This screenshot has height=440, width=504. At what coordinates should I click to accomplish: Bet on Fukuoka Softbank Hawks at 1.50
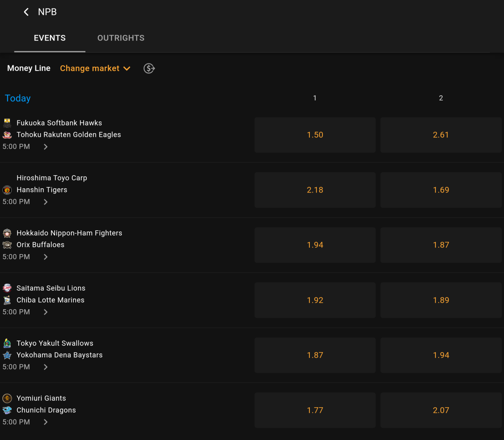pos(315,135)
